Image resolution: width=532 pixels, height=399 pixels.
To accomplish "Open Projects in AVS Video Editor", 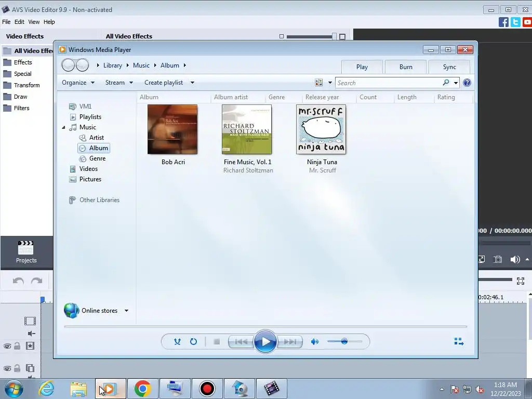I will coord(26,252).
